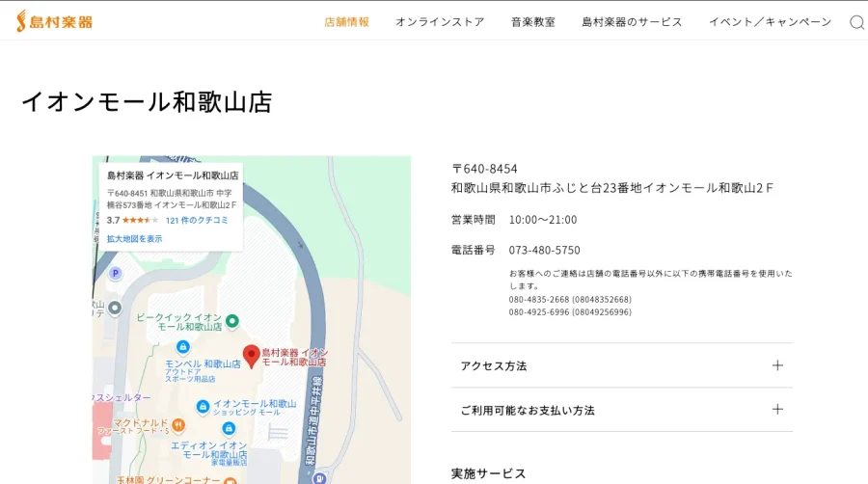Select the モンベル 和歌山店 shopping marker
This screenshot has width=868, height=484.
(x=182, y=347)
